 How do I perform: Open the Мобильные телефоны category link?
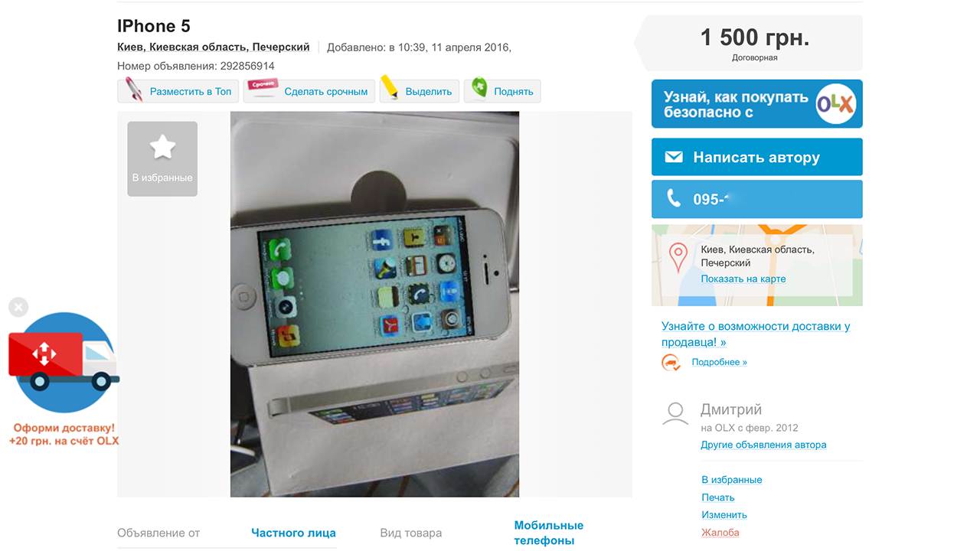(548, 533)
